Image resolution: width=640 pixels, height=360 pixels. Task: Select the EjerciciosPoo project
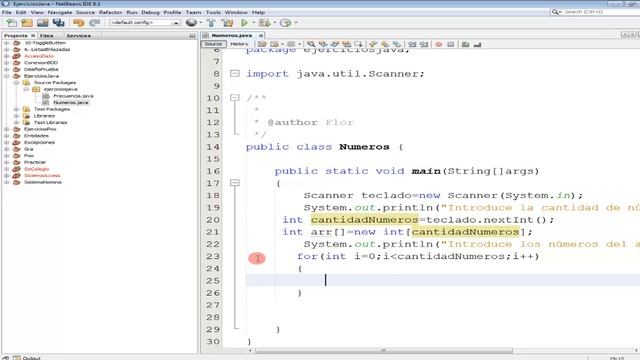(40, 129)
